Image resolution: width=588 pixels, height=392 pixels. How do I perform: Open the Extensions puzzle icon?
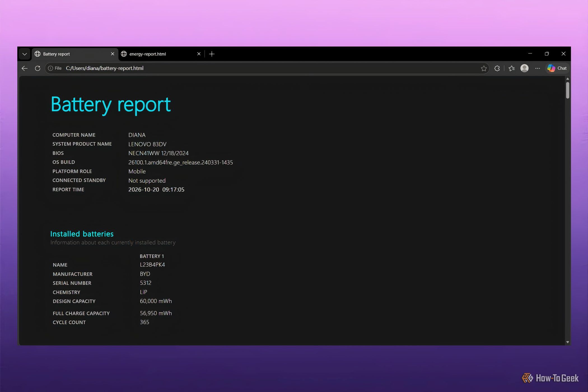[x=497, y=68]
